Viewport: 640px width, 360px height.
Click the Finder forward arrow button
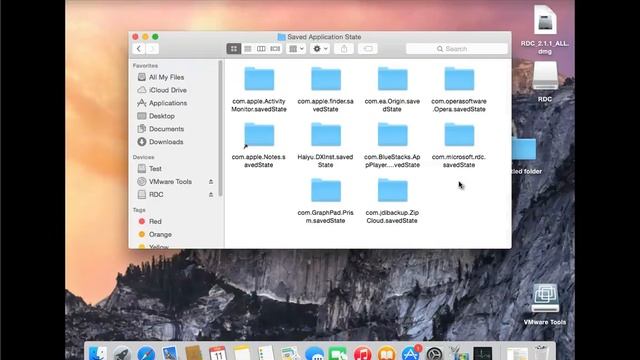(x=152, y=49)
